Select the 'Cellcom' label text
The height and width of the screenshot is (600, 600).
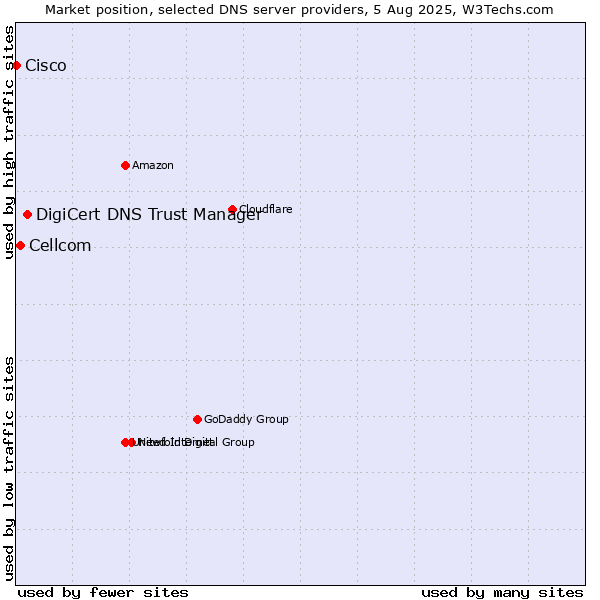coord(60,246)
